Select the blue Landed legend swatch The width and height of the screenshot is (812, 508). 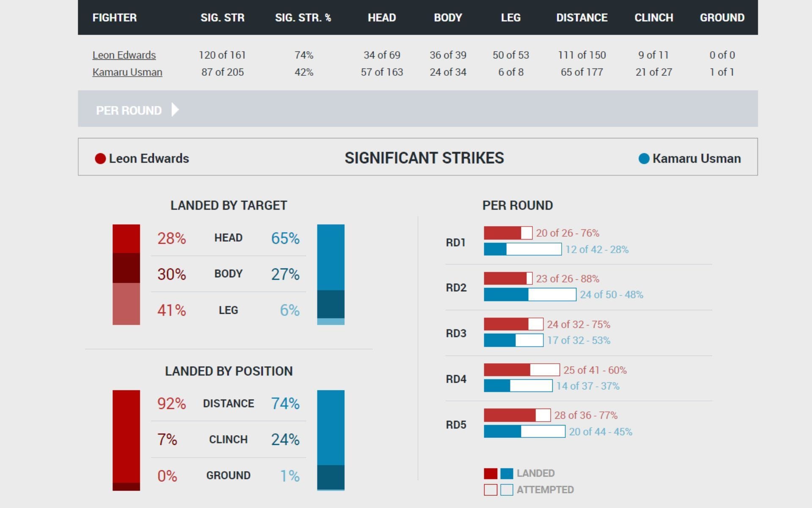point(507,473)
